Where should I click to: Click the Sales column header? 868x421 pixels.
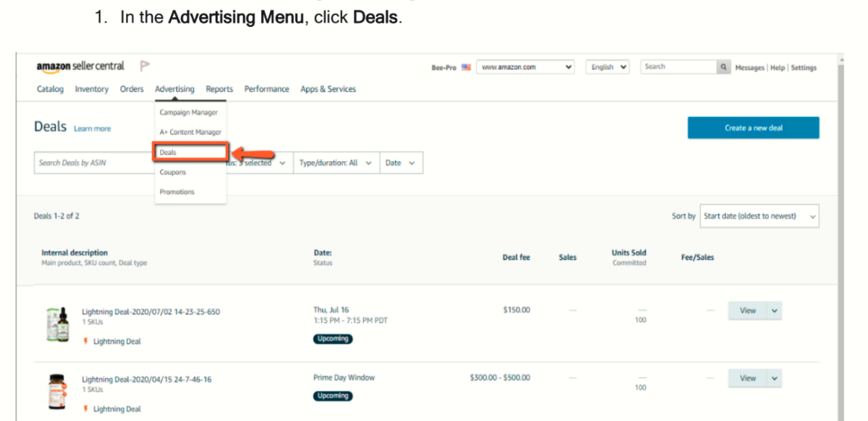[x=568, y=257]
